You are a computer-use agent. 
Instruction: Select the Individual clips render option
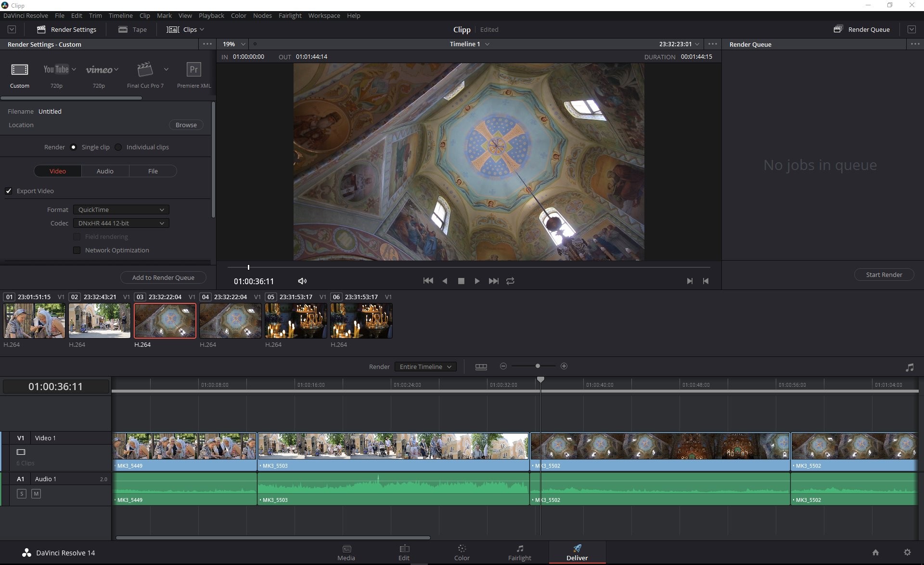[118, 147]
